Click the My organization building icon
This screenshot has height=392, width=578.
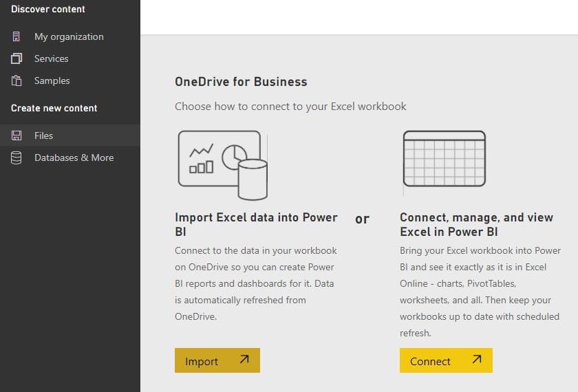click(17, 36)
